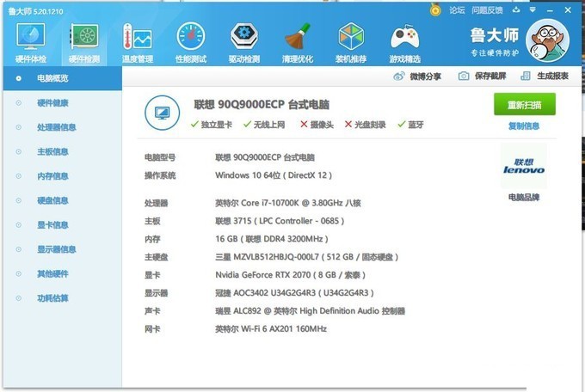The width and height of the screenshot is (585, 392).
Task: Click the 电脑品牌 label
Action: tap(524, 197)
